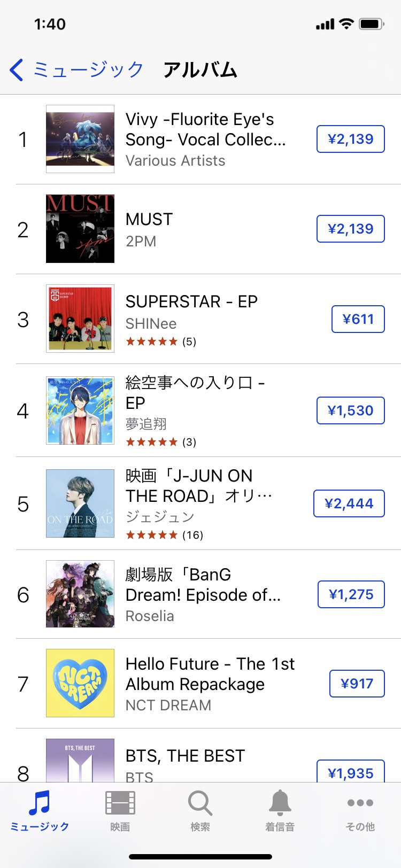Image resolution: width=401 pixels, height=868 pixels.
Task: Open the Roselia BanG Dream album title
Action: pos(203,585)
